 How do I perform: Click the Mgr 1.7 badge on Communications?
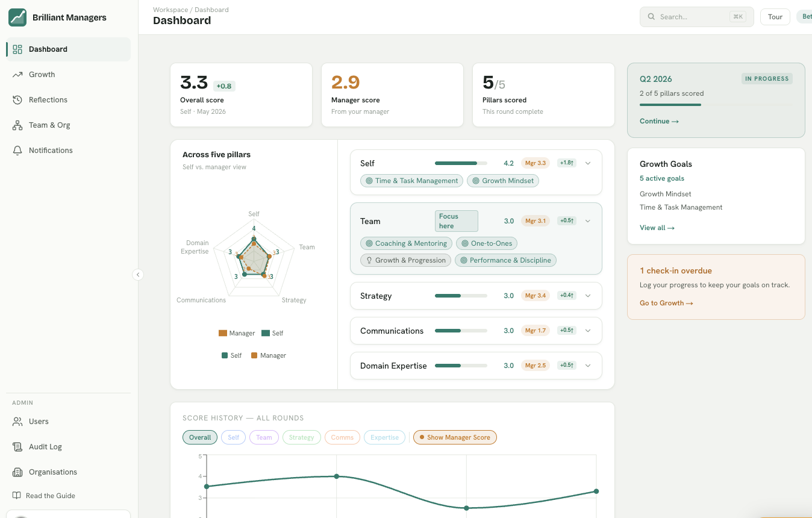pyautogui.click(x=536, y=331)
